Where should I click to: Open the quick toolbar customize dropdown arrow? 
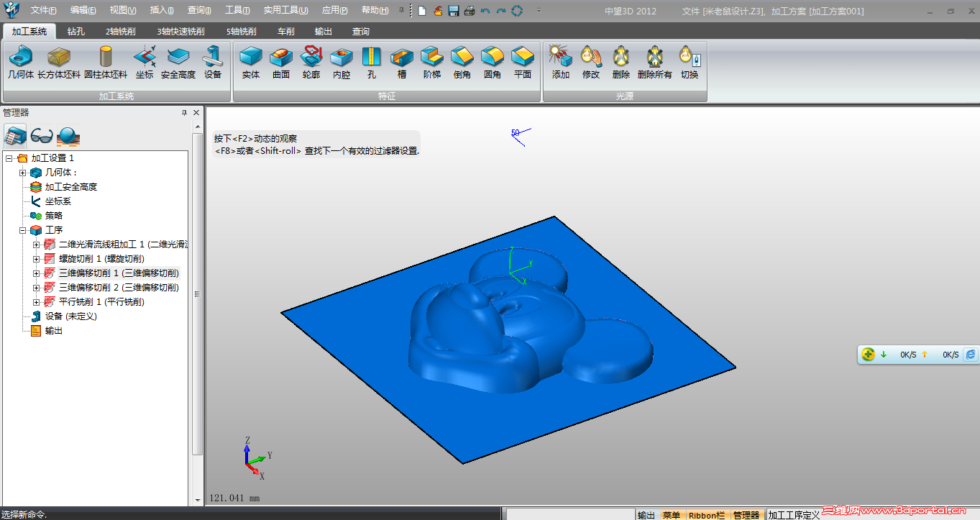pyautogui.click(x=539, y=11)
